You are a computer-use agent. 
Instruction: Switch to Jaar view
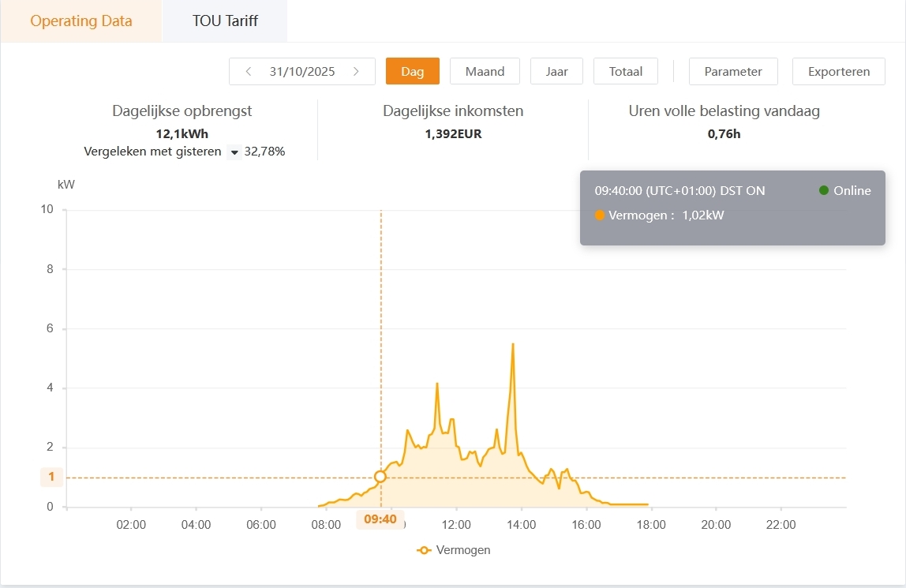[x=556, y=72]
